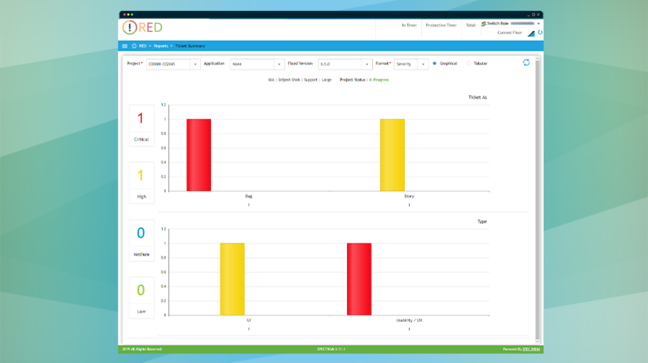Image resolution: width=648 pixels, height=363 pixels.
Task: Go to RED in the breadcrumb
Action: [143, 46]
